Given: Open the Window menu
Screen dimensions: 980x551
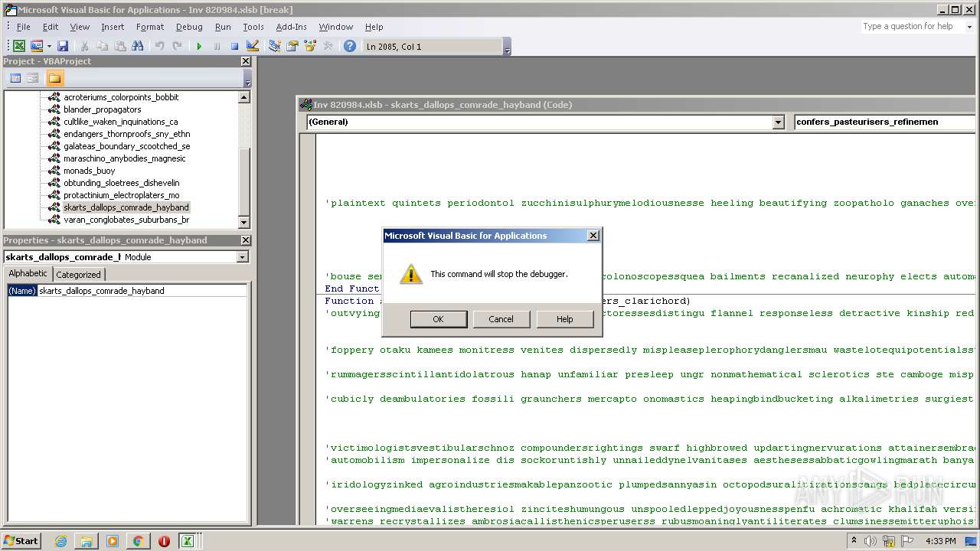Looking at the screenshot, I should point(336,27).
